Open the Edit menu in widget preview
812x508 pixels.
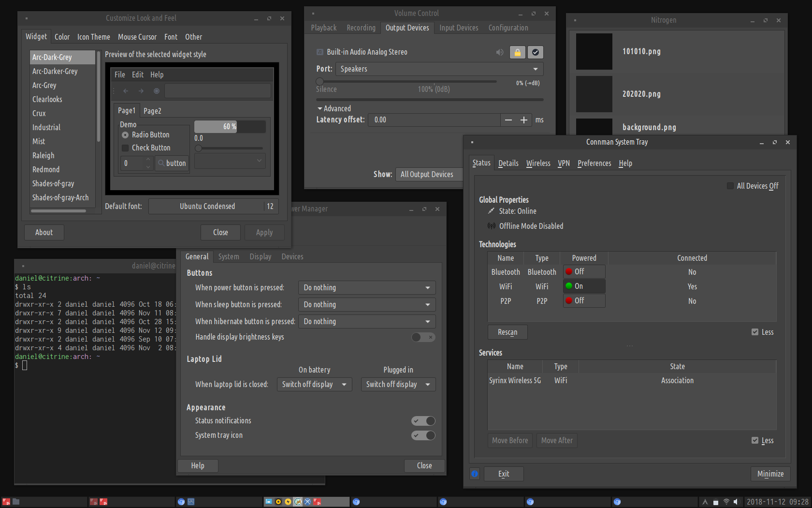pyautogui.click(x=138, y=75)
